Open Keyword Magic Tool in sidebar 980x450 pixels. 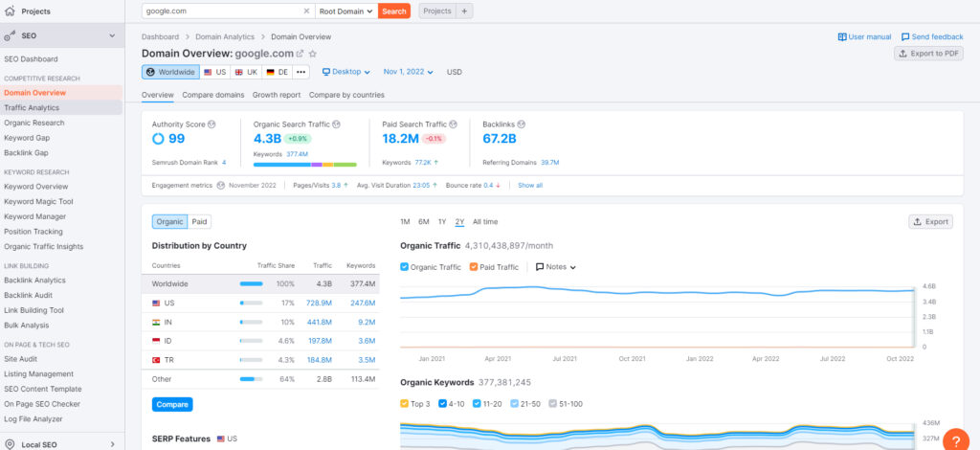pos(38,202)
